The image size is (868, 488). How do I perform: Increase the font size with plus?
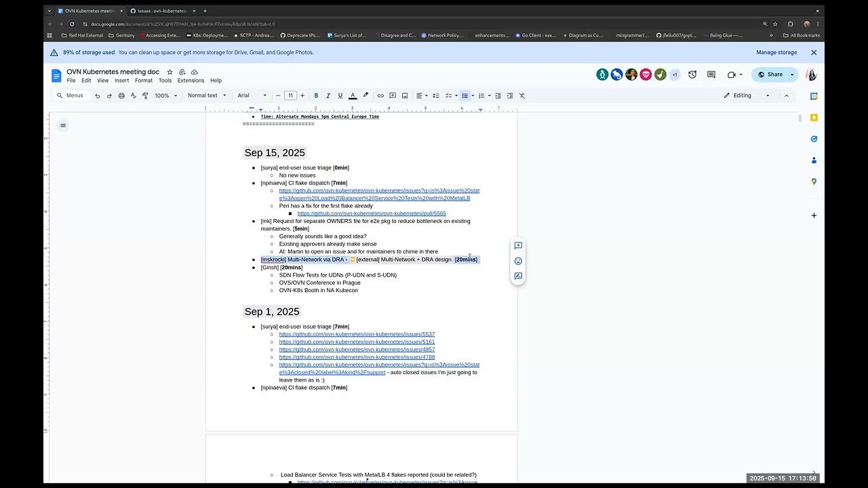click(x=302, y=96)
